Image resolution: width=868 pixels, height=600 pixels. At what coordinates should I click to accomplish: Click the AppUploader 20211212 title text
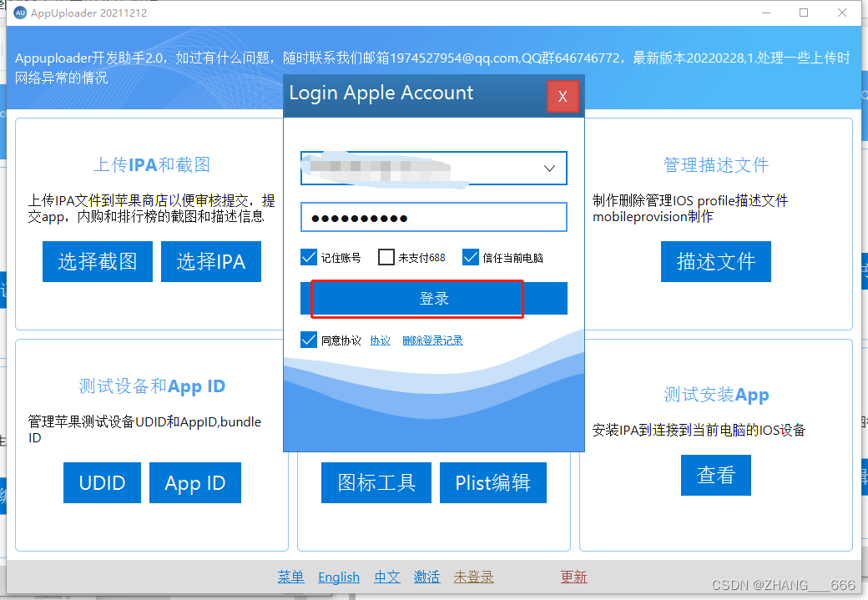88,13
